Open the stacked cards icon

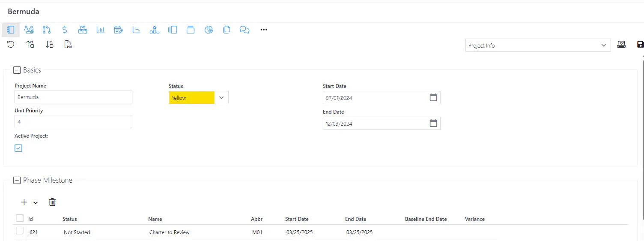click(x=191, y=30)
